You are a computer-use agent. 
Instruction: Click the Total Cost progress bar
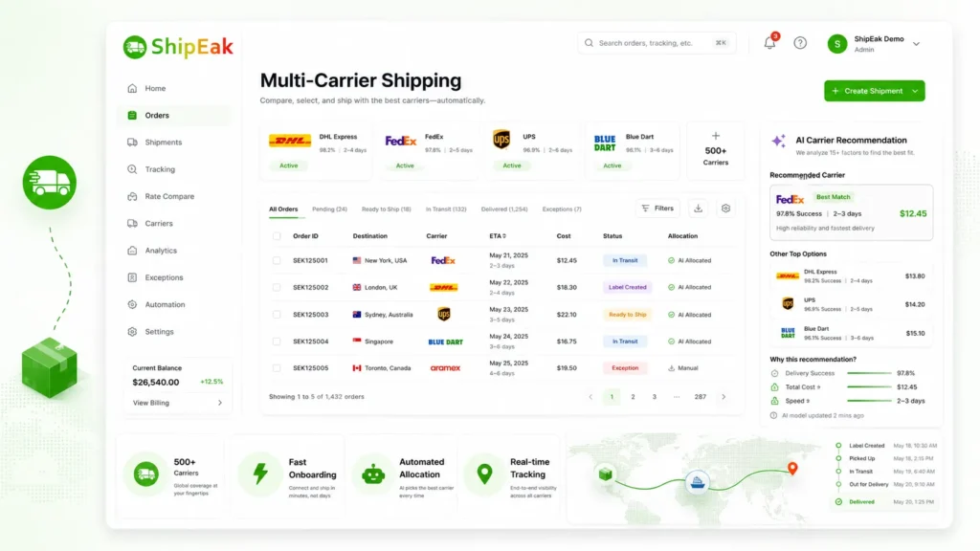click(869, 386)
